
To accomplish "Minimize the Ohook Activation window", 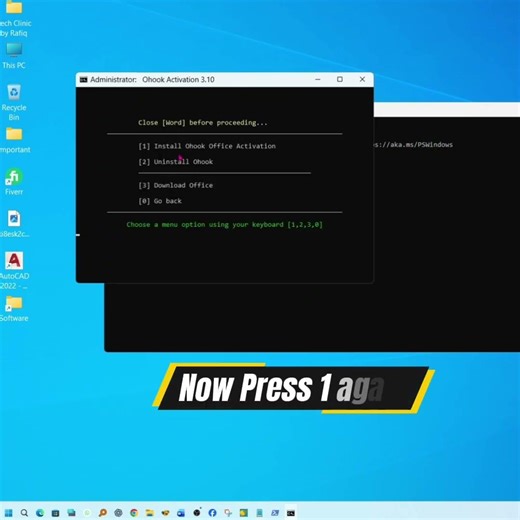I will click(x=318, y=79).
